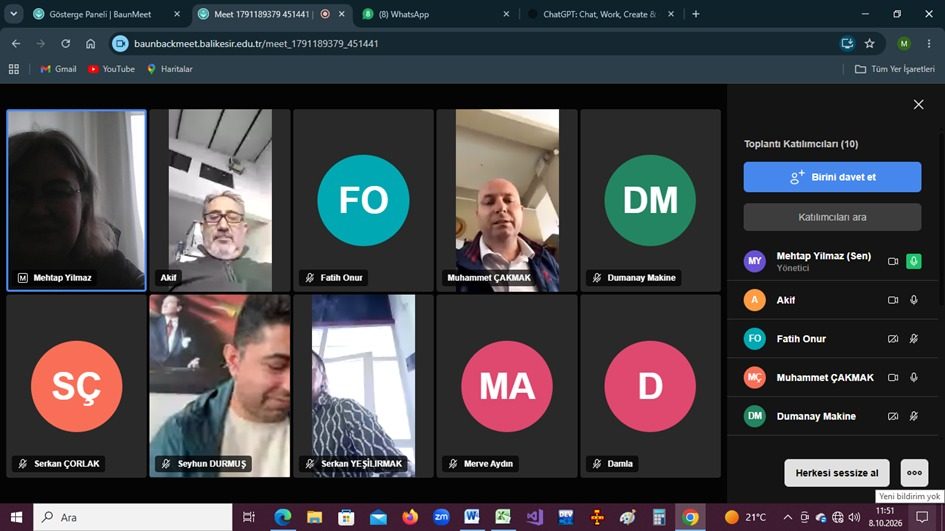The width and height of the screenshot is (945, 531).
Task: Open the Windows notification center icon
Action: pyautogui.click(x=922, y=517)
